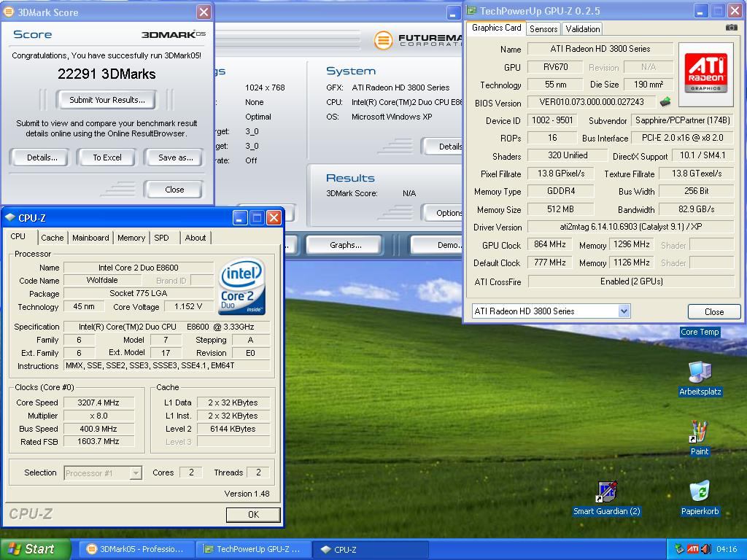Click the GPU Clock 864 MHz value
This screenshot has height=560, width=747.
(550, 245)
